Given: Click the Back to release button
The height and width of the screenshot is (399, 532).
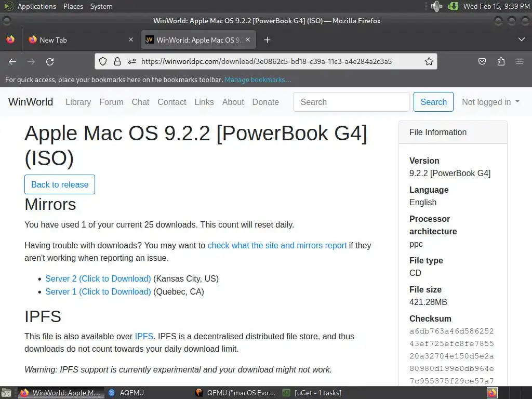Looking at the screenshot, I should point(60,184).
